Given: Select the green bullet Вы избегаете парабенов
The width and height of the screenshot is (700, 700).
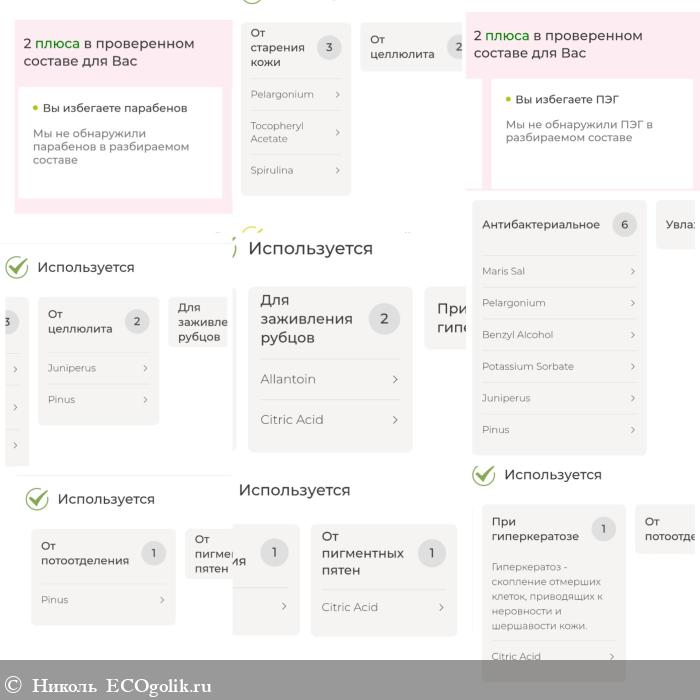Looking at the screenshot, I should tap(35, 108).
